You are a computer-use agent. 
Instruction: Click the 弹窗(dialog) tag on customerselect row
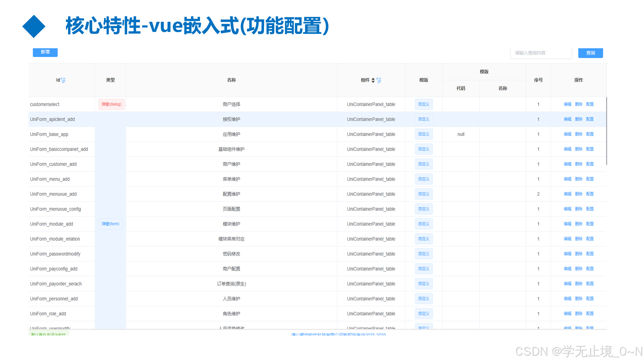pyautogui.click(x=111, y=104)
